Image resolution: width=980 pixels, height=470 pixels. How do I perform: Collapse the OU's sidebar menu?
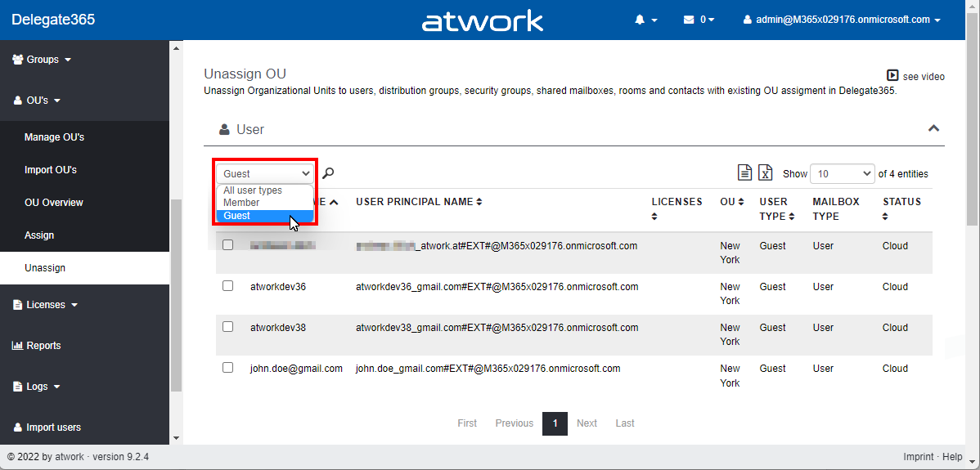click(x=37, y=100)
